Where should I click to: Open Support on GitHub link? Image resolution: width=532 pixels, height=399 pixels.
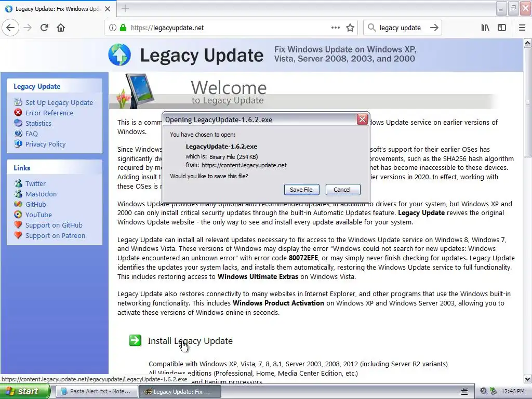pos(54,225)
